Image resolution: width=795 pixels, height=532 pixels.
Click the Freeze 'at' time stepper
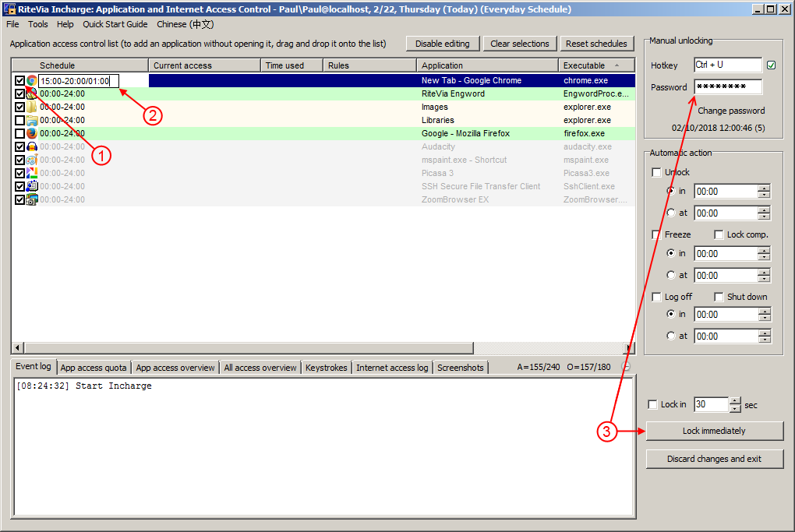click(x=764, y=276)
